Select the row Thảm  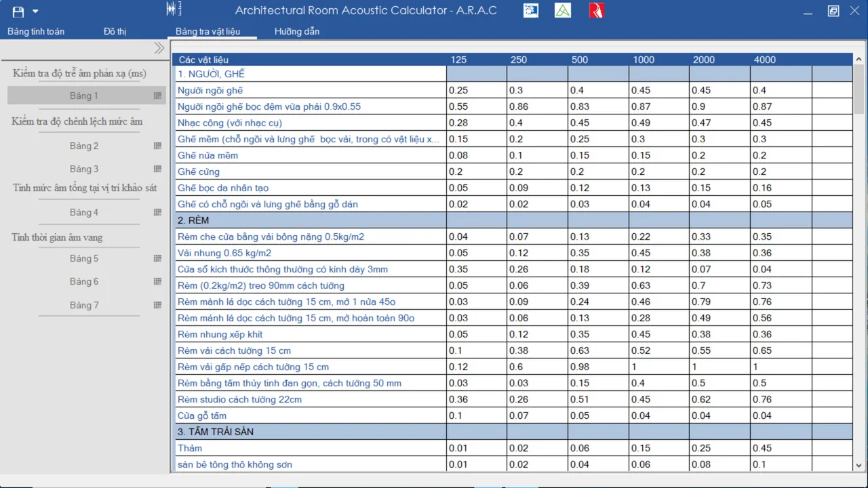[513, 448]
